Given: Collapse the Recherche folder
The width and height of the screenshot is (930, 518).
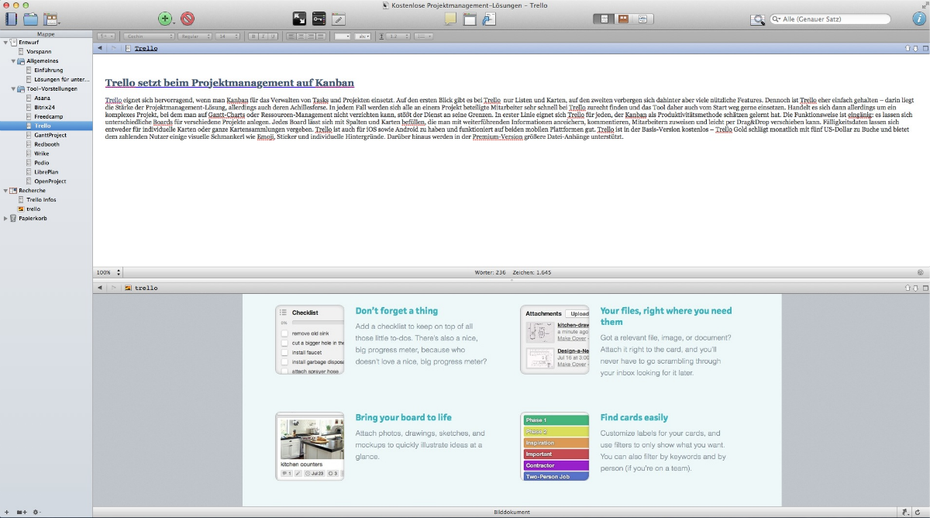Looking at the screenshot, I should tap(5, 191).
